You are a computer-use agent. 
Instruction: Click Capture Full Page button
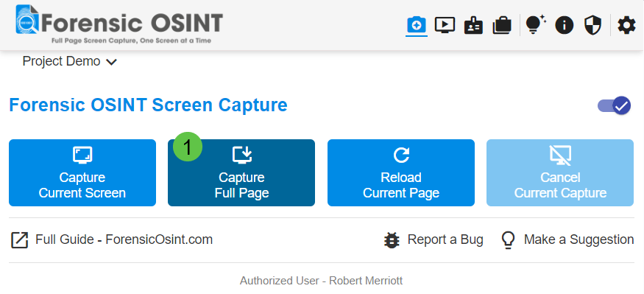tap(241, 172)
